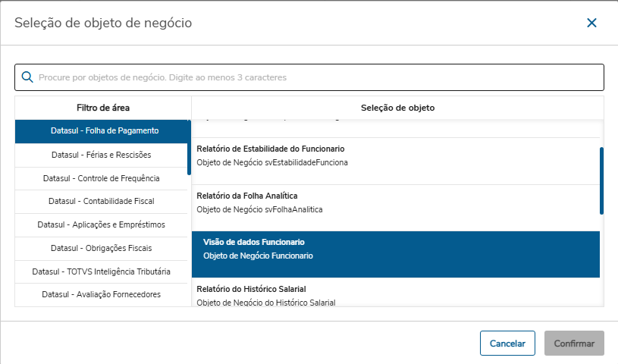Close the dialog with the X icon
This screenshot has width=618, height=364.
(x=591, y=24)
